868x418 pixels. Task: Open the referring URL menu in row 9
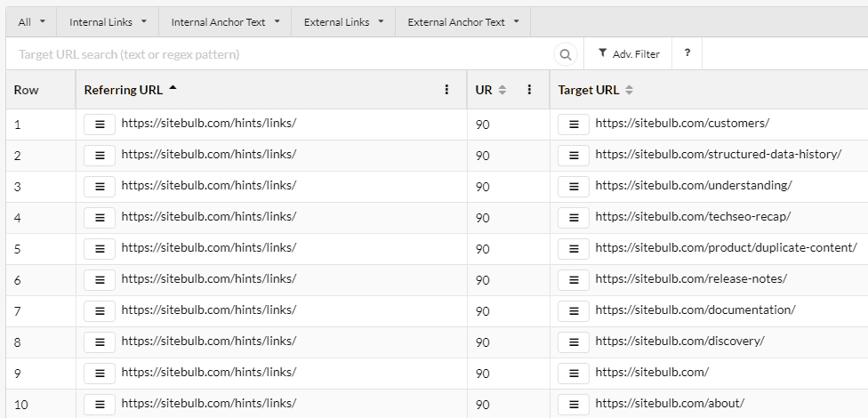pyautogui.click(x=100, y=374)
